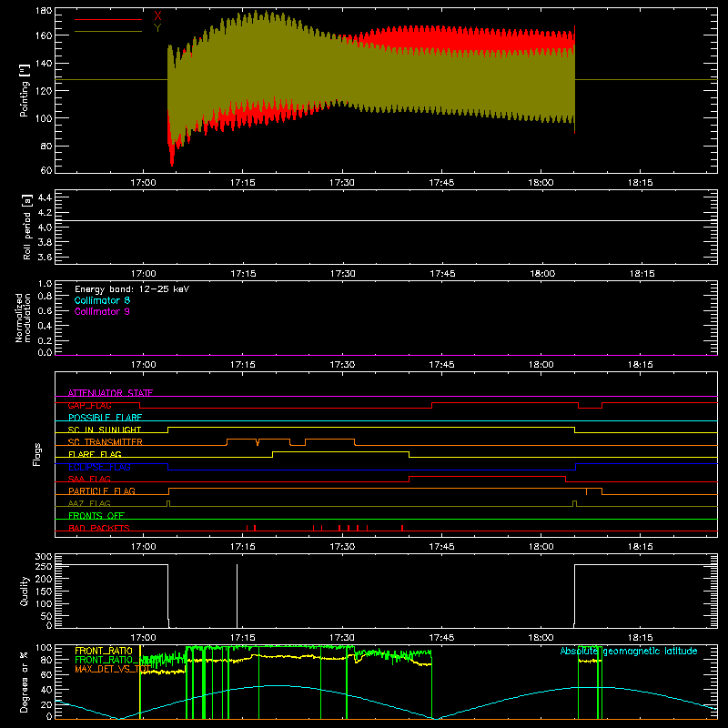The width and height of the screenshot is (728, 728).
Task: Click the orange MAX_DET_VS_TOT legend label
Action: click(x=112, y=669)
